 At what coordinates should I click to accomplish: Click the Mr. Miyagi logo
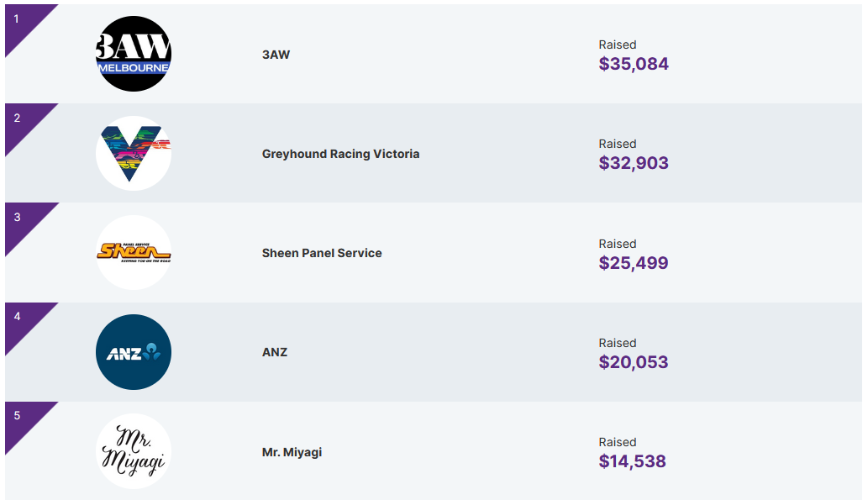134,451
